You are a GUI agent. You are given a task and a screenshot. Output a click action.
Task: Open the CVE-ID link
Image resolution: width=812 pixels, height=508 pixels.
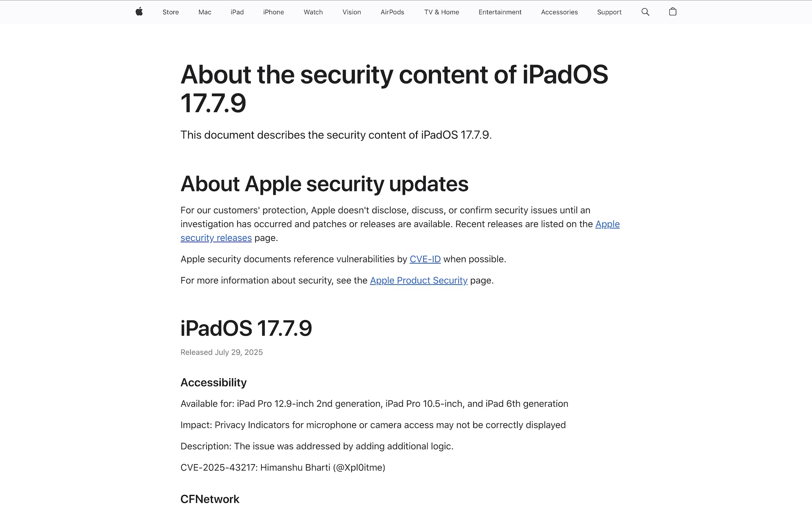425,259
